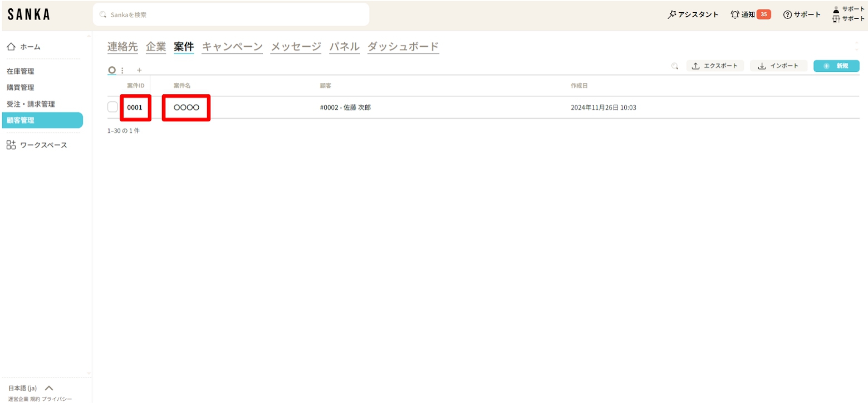868x412 pixels.
Task: Open the 通知 notifications button
Action: click(x=751, y=14)
